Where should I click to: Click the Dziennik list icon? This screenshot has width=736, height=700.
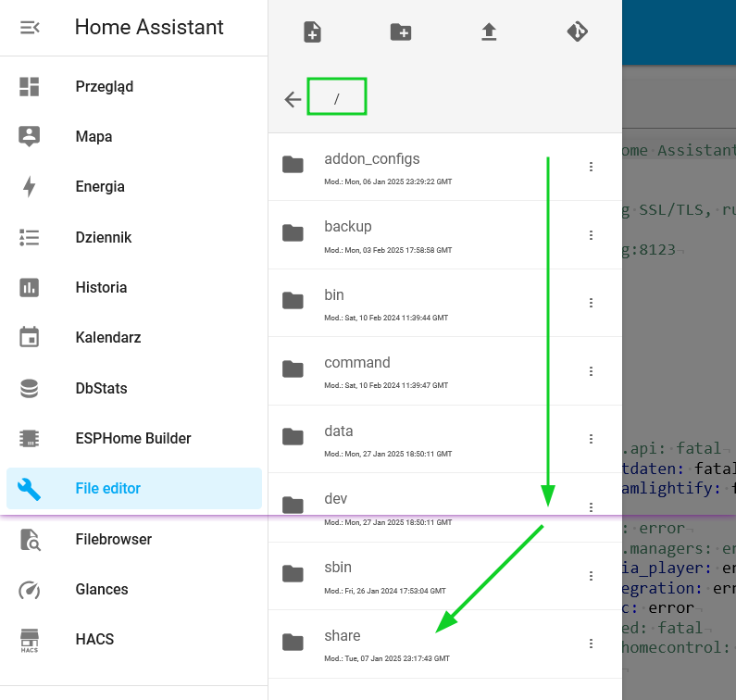click(x=29, y=237)
